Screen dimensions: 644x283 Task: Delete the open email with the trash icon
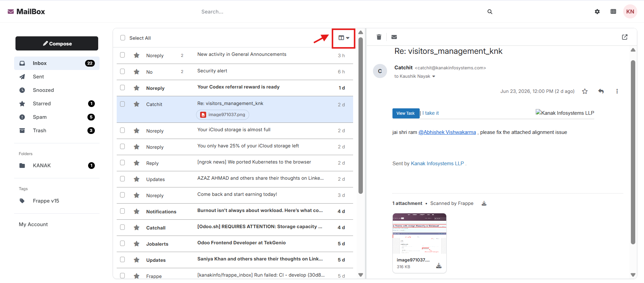point(379,37)
